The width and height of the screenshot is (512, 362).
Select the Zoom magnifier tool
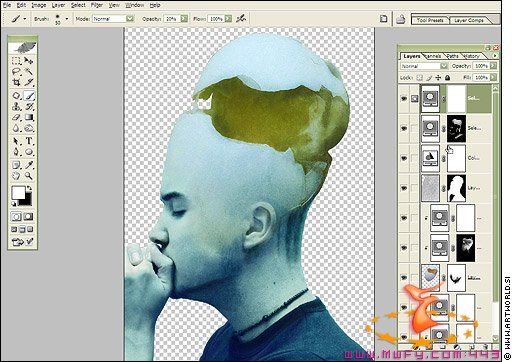coord(29,176)
